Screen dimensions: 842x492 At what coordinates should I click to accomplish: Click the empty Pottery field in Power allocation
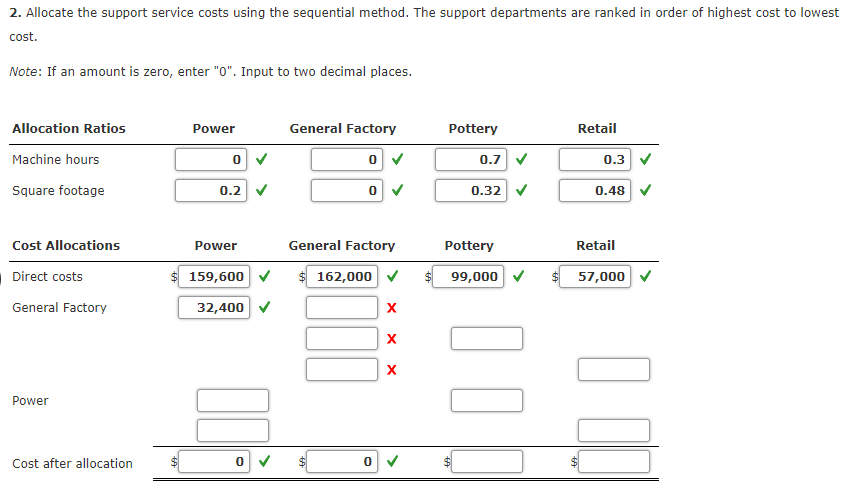click(x=487, y=401)
